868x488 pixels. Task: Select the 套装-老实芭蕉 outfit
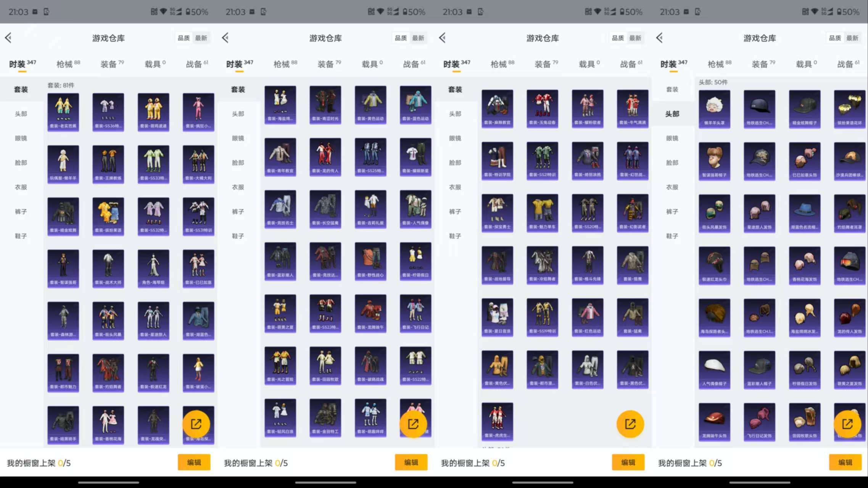[63, 112]
